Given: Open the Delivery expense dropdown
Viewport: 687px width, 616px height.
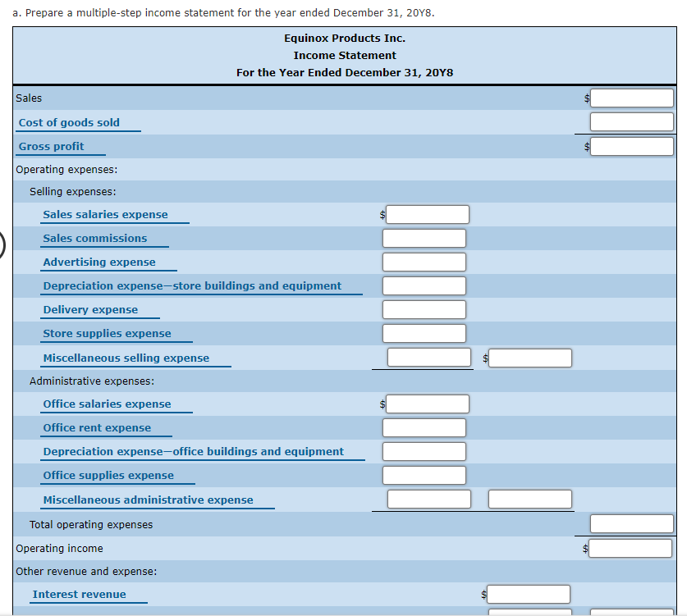Looking at the screenshot, I should 100,310.
